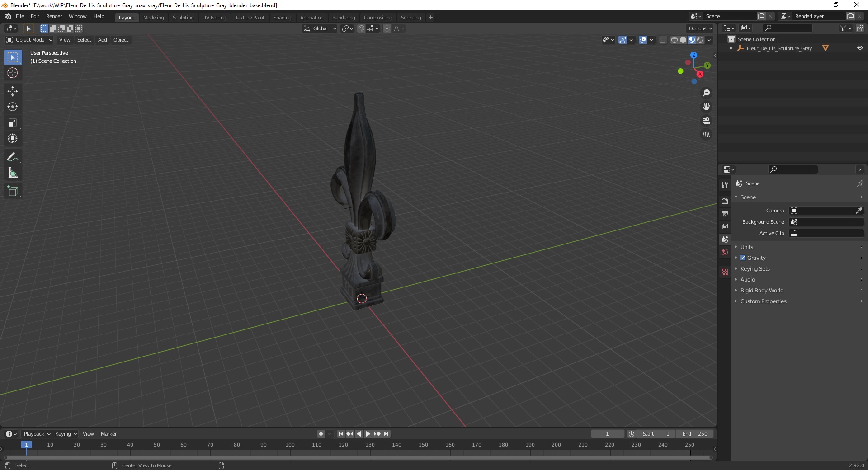Viewport: 868px width, 470px height.
Task: Click the timeline horizontal scrollbar
Action: coord(358,457)
